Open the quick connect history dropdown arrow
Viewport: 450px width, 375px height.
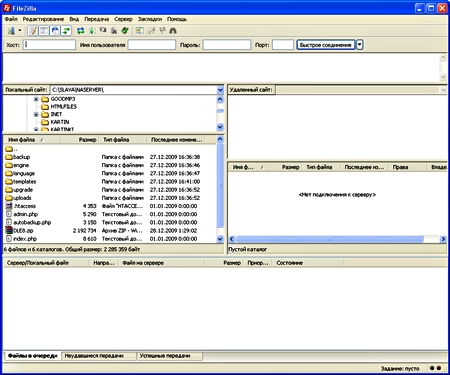(360, 45)
